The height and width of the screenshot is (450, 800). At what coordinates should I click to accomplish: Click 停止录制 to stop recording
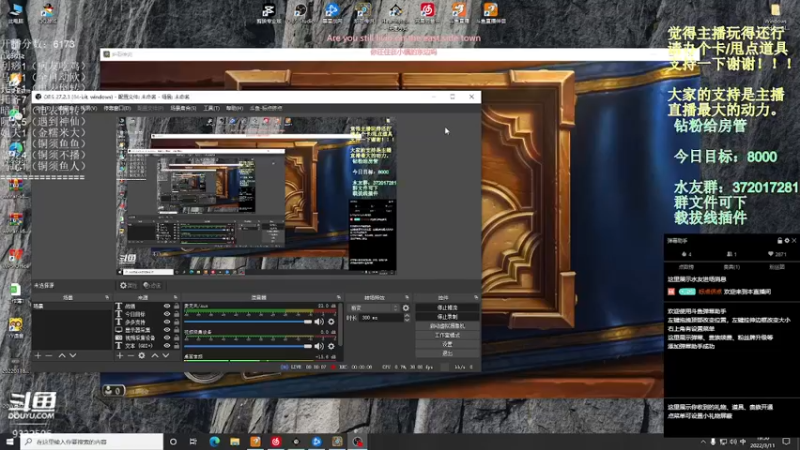tap(447, 317)
